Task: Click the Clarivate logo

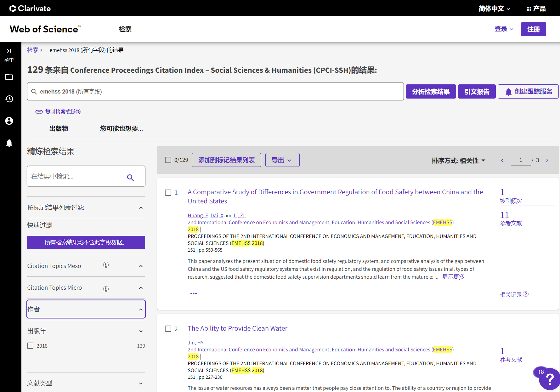Action: click(30, 9)
